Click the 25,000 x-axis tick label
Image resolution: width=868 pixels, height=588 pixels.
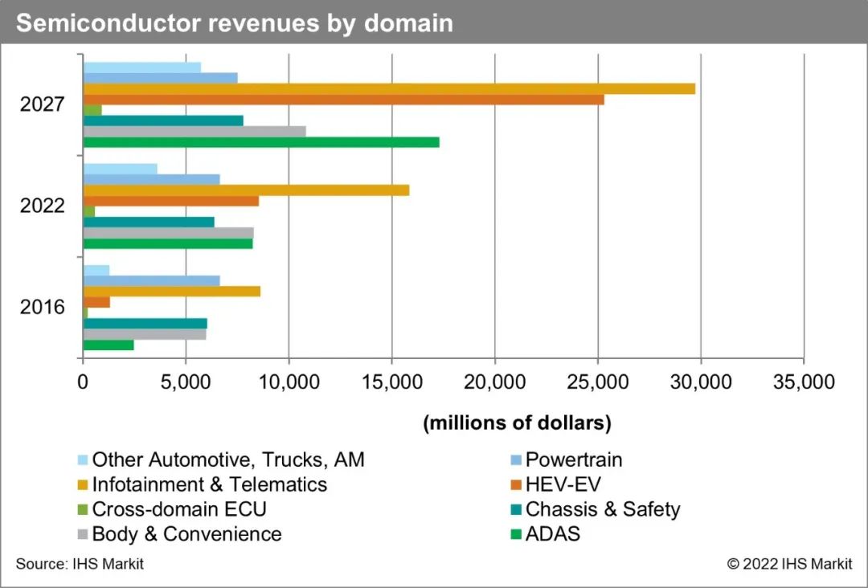(598, 382)
